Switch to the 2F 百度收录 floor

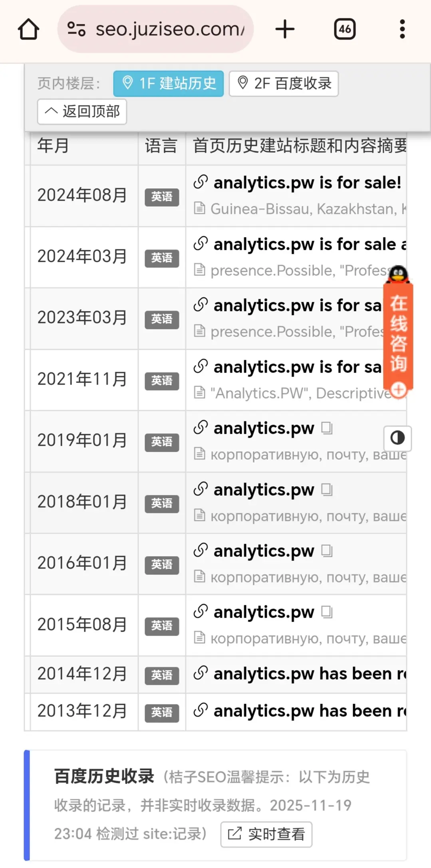pyautogui.click(x=284, y=83)
